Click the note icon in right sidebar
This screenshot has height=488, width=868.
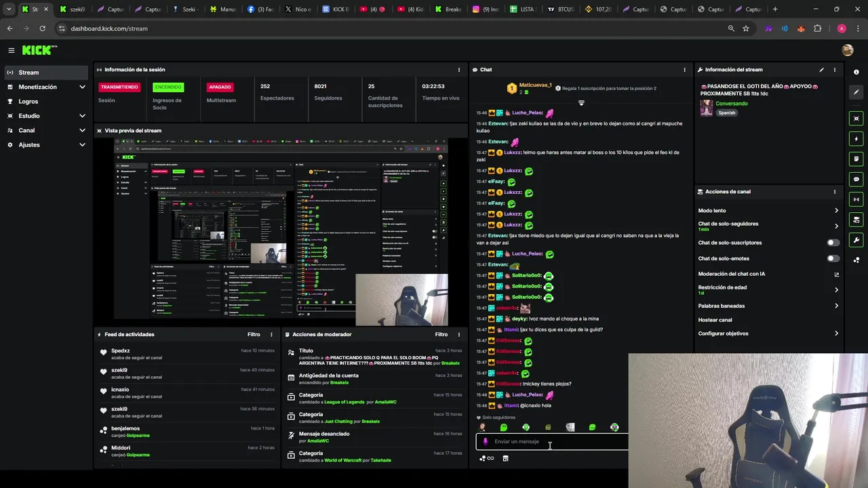(x=856, y=159)
